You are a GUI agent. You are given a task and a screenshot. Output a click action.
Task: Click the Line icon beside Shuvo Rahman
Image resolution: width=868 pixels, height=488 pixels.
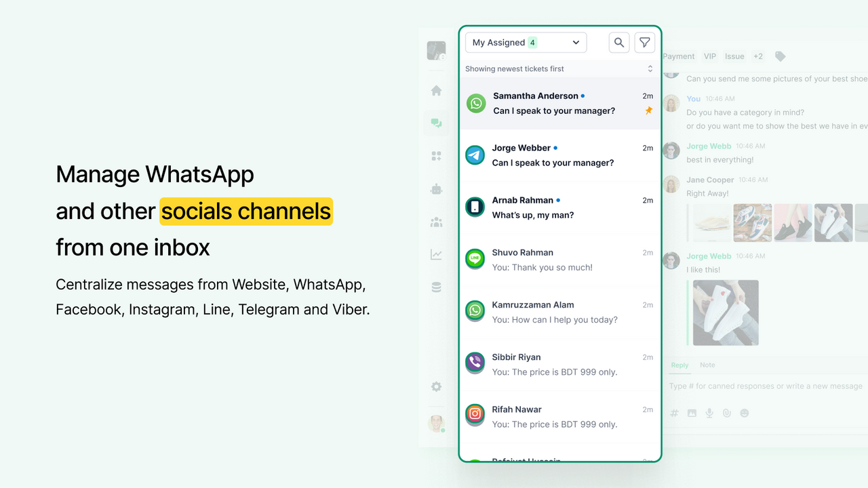(475, 260)
